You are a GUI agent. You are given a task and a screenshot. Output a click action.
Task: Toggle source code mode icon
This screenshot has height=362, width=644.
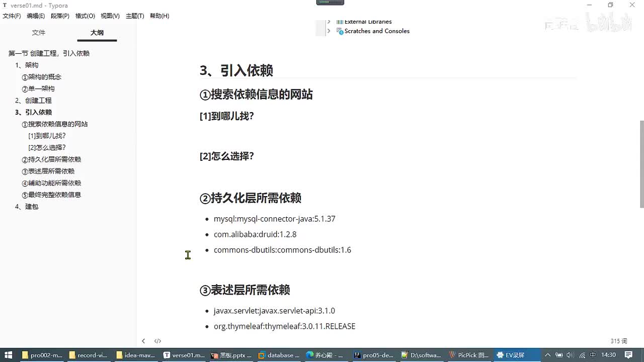pyautogui.click(x=157, y=341)
